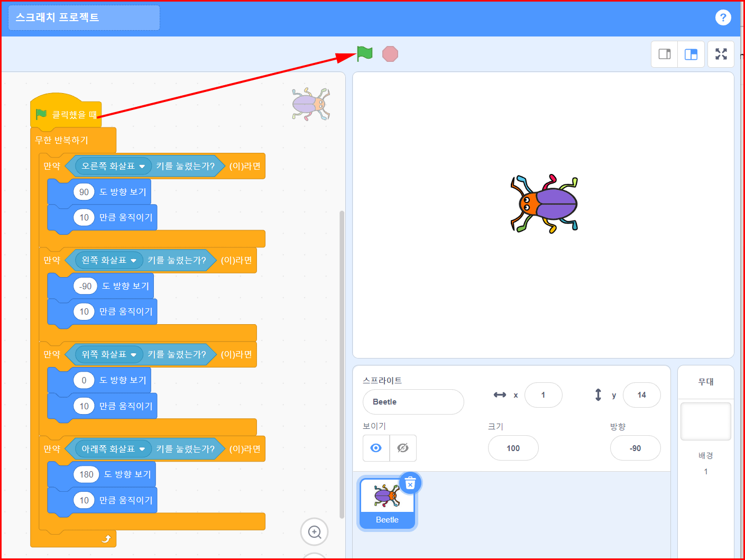Click the move value 10 under right arrow
745x560 pixels.
click(84, 217)
